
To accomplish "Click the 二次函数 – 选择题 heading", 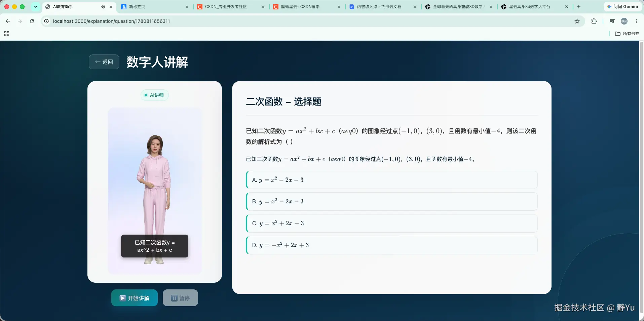I will [x=283, y=102].
